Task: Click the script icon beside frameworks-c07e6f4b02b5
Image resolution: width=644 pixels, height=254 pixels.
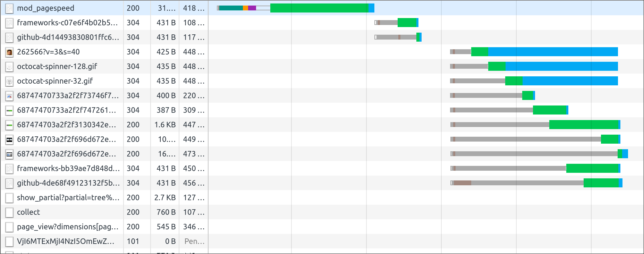Action: coord(9,23)
